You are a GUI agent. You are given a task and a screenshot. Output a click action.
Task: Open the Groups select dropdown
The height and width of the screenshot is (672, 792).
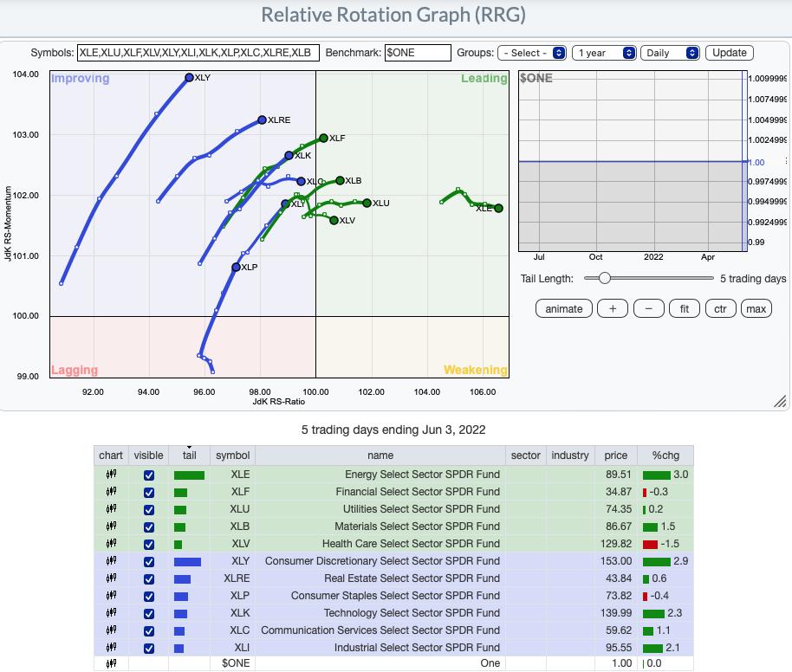[x=532, y=53]
